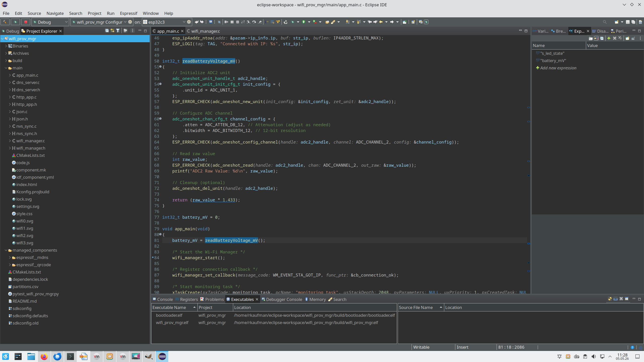Image resolution: width=644 pixels, height=362 pixels.
Task: Click the Back navigation arrow in the toolbar
Action: (x=381, y=22)
